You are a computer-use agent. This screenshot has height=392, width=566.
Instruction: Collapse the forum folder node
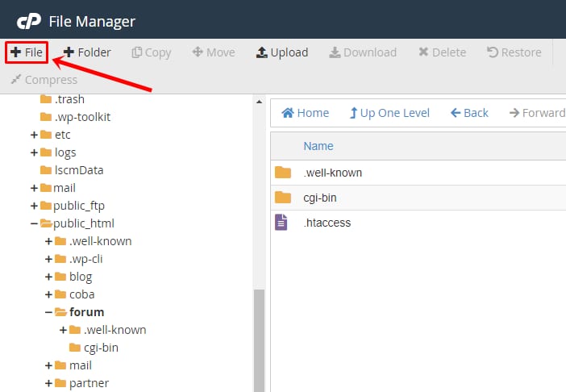point(48,312)
